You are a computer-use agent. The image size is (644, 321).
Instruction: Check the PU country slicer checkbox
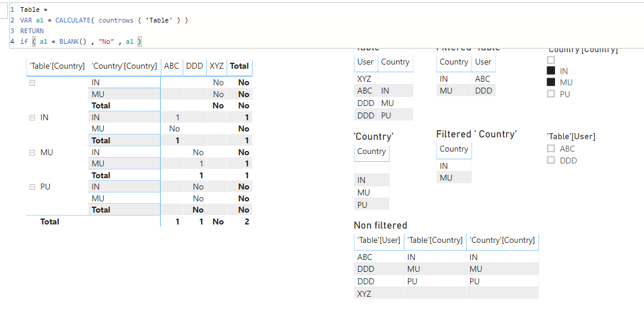click(551, 94)
